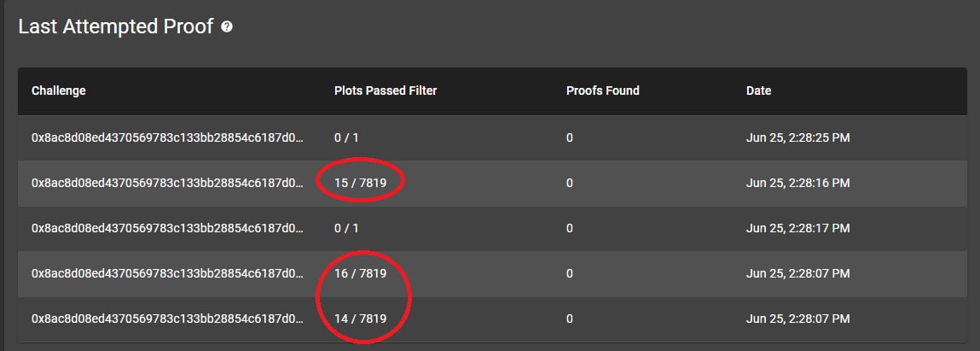The height and width of the screenshot is (351, 980).
Task: Click the Plots Passed Filter column header
Action: 385,91
